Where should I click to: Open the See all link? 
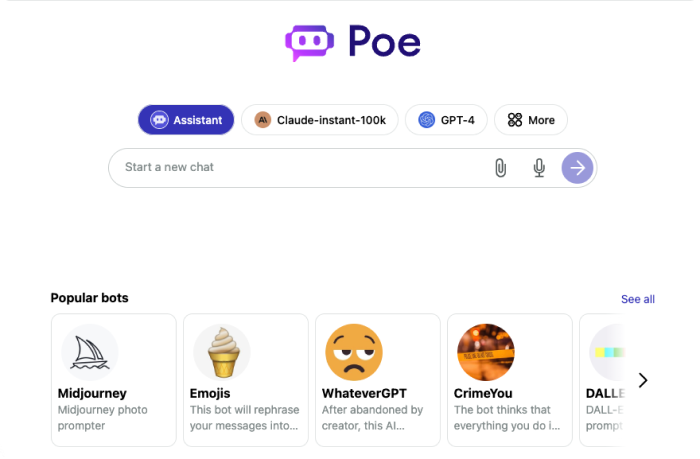click(638, 299)
